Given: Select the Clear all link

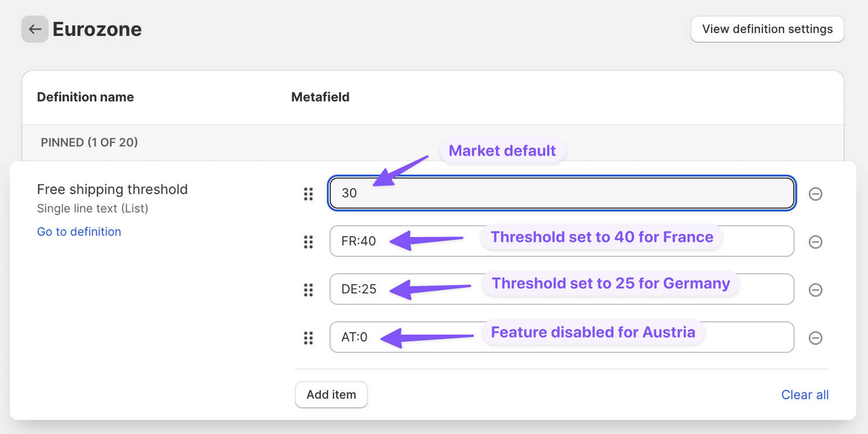Looking at the screenshot, I should tap(805, 395).
